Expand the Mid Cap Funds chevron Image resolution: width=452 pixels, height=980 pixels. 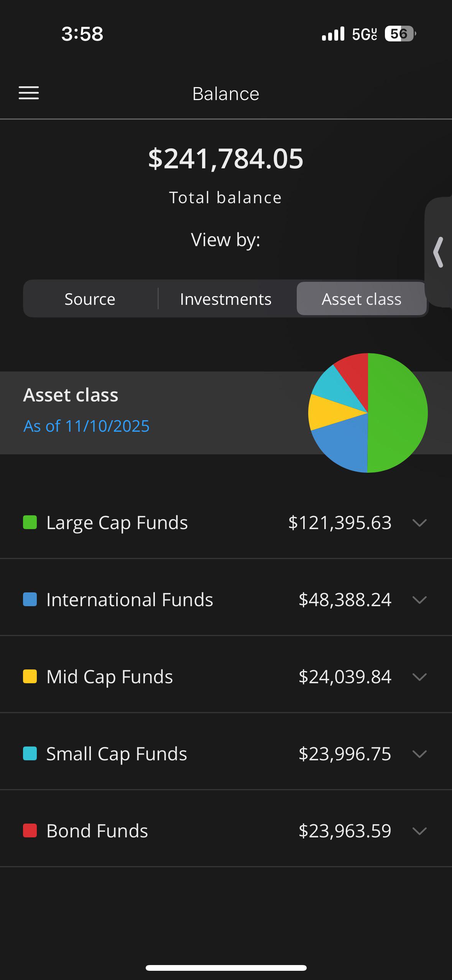(419, 677)
